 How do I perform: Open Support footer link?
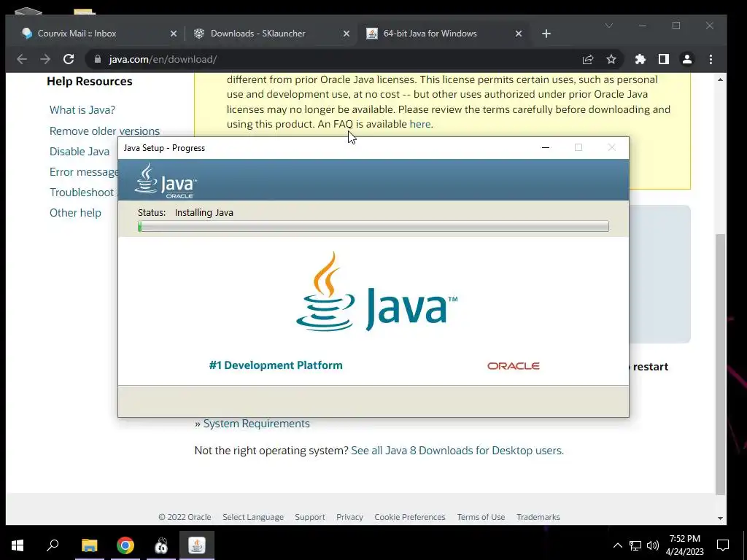309,517
